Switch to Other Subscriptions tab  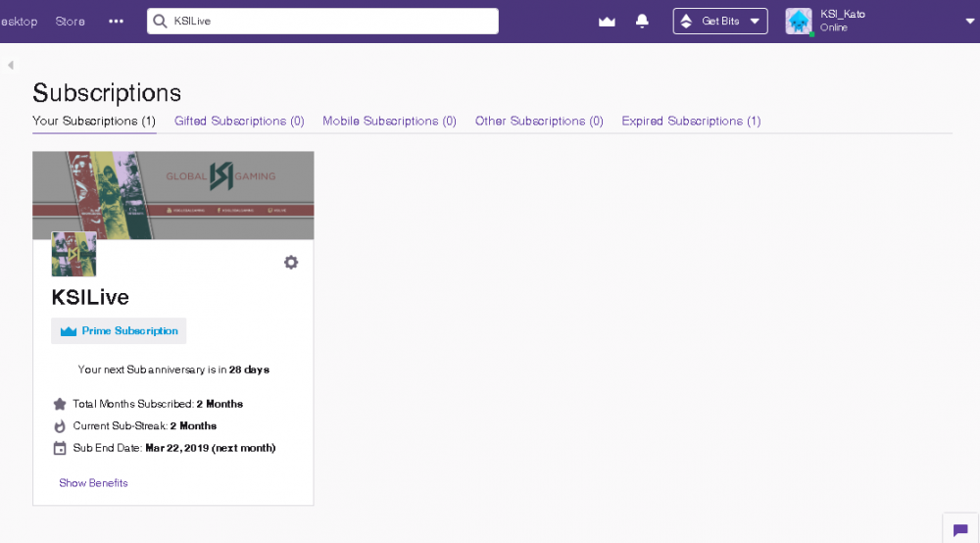coord(539,122)
